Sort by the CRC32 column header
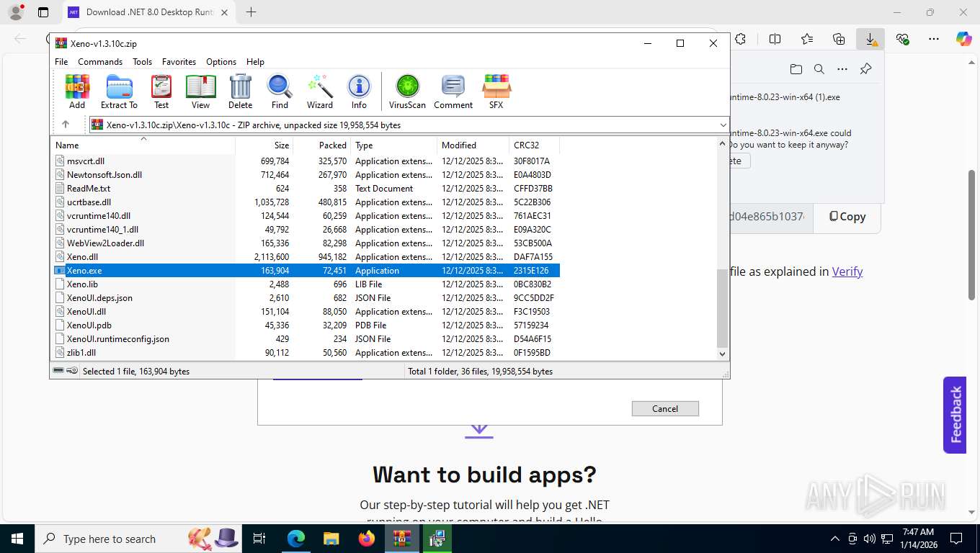The height and width of the screenshot is (553, 980). click(534, 145)
